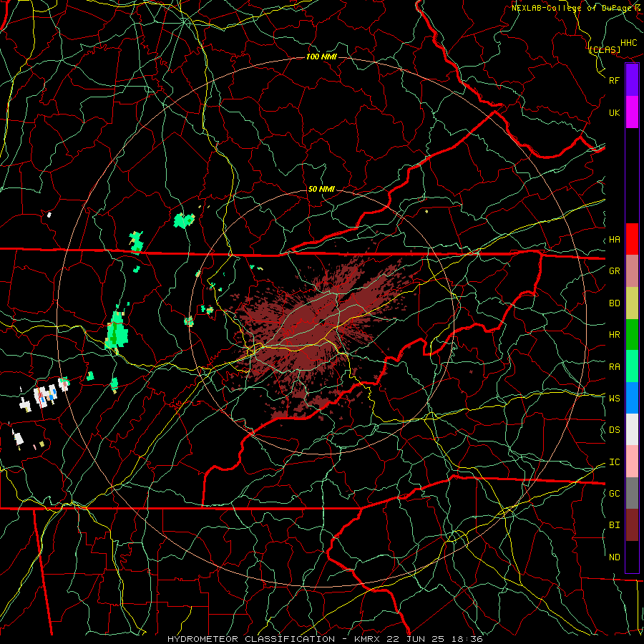Image resolution: width=644 pixels, height=644 pixels.
Task: Click the ND legend label
Action: tap(615, 557)
